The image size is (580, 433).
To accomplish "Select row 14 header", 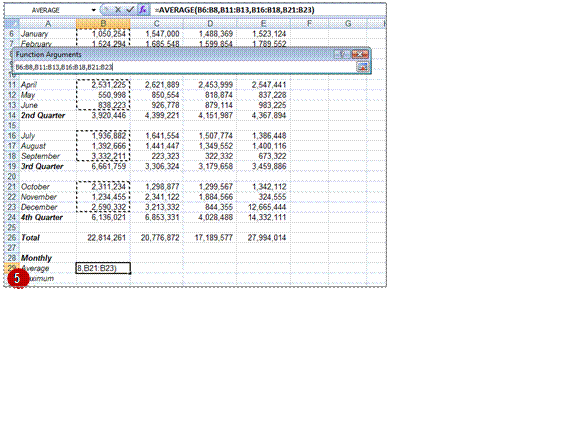I will [11, 115].
